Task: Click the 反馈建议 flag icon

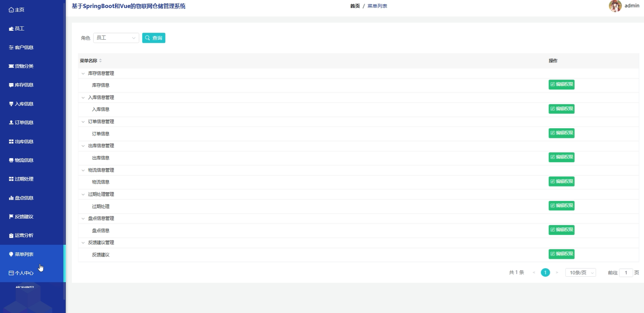Action: coord(11,217)
